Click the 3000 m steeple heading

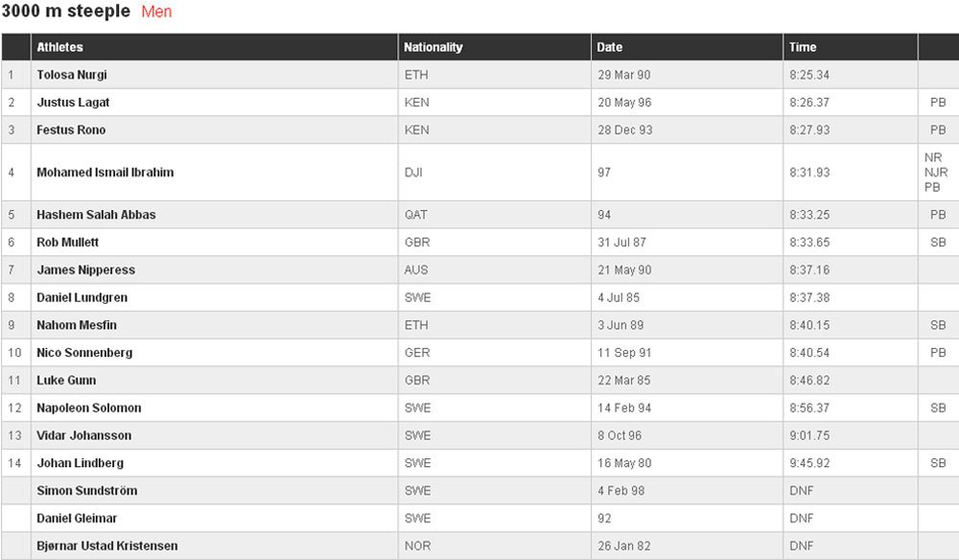[66, 12]
